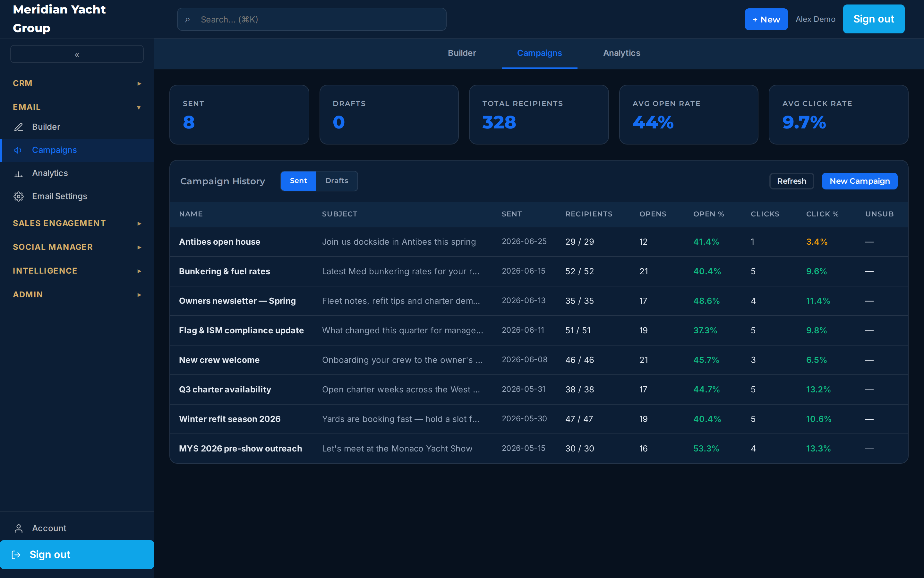Click the CLICK % column header
This screenshot has width=924, height=578.
822,214
